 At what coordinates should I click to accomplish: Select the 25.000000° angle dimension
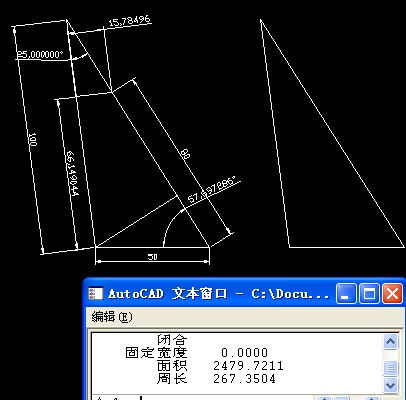(x=40, y=54)
